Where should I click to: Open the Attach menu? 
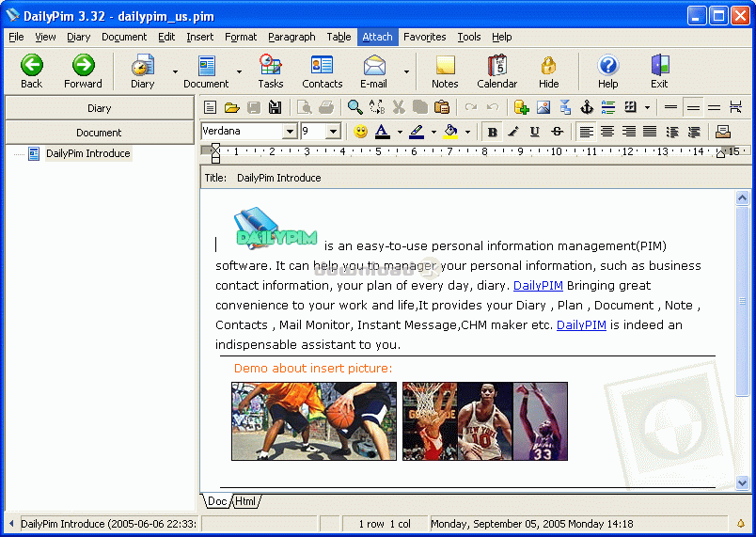click(377, 37)
